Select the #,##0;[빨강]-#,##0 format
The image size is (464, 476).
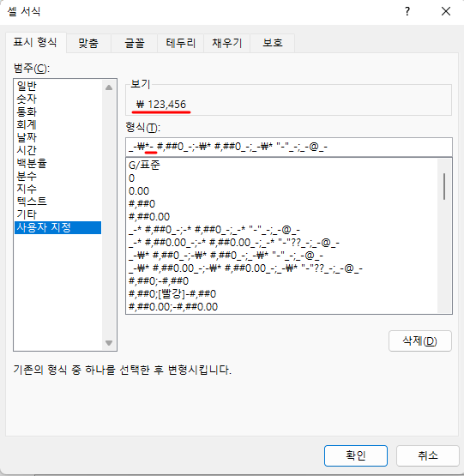[x=282, y=294]
